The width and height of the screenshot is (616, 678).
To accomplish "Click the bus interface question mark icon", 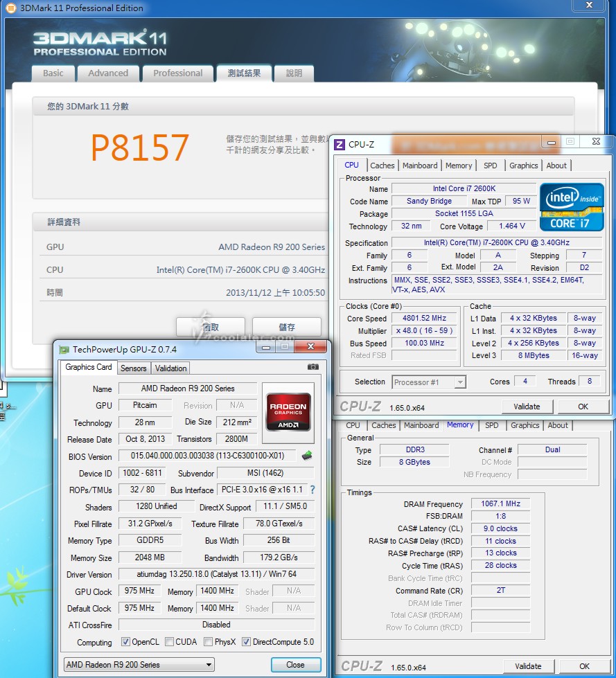I will (313, 490).
